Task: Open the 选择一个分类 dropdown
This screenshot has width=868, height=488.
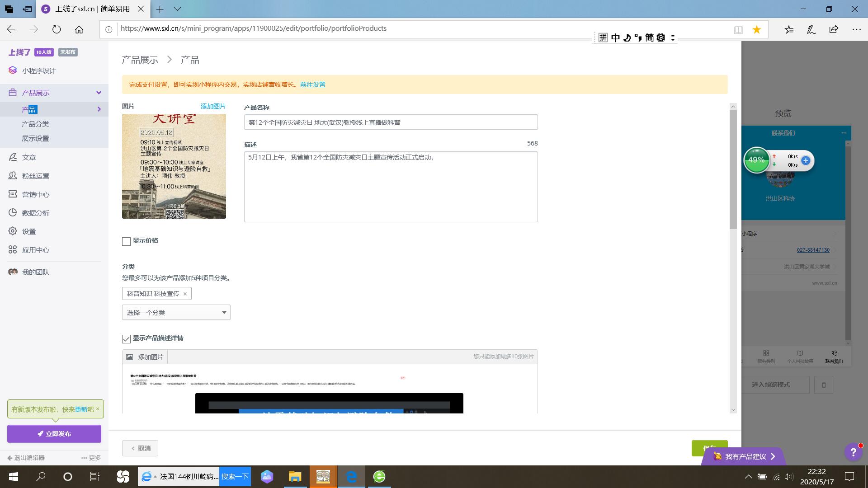Action: point(176,312)
